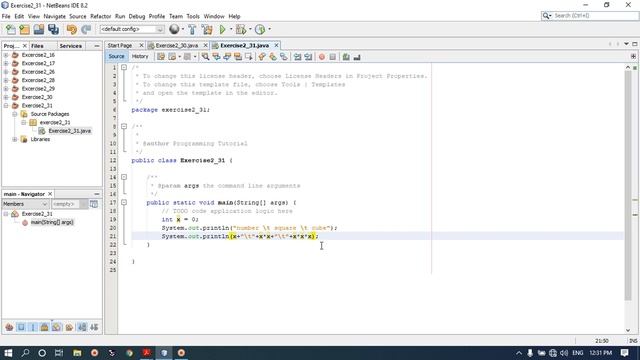The width and height of the screenshot is (640, 360).
Task: Open the Tools menu
Action: (x=193, y=16)
